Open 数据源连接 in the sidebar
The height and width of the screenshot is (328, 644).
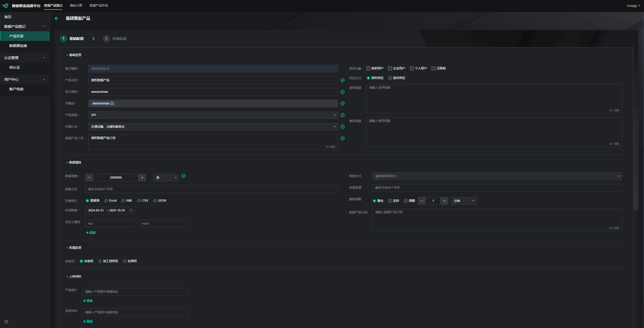point(18,46)
